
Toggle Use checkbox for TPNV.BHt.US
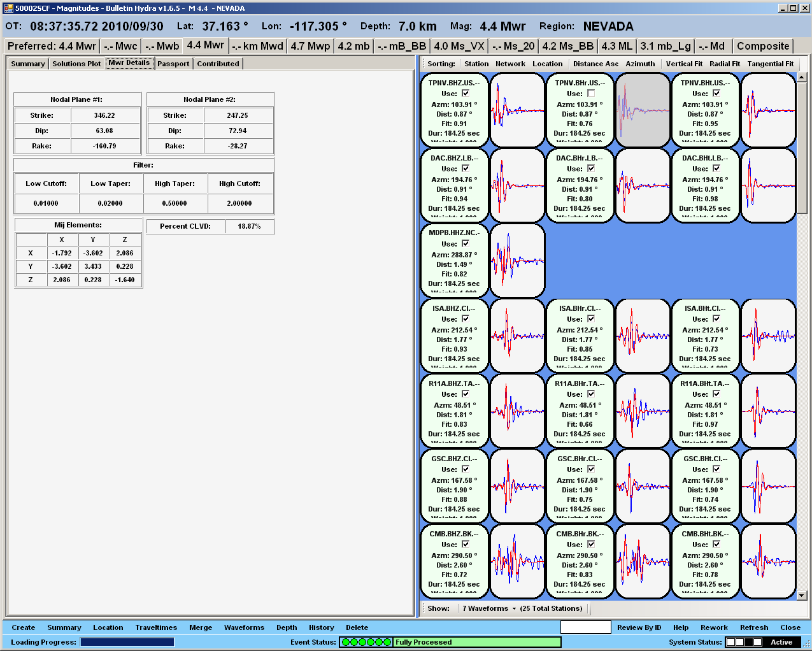716,93
